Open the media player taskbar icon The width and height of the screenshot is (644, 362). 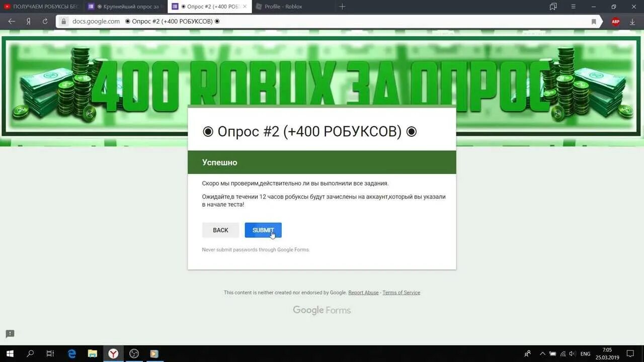coord(154,353)
